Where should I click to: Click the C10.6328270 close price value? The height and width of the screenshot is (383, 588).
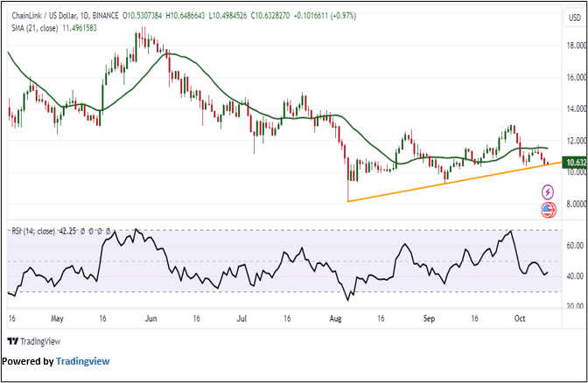tap(270, 16)
